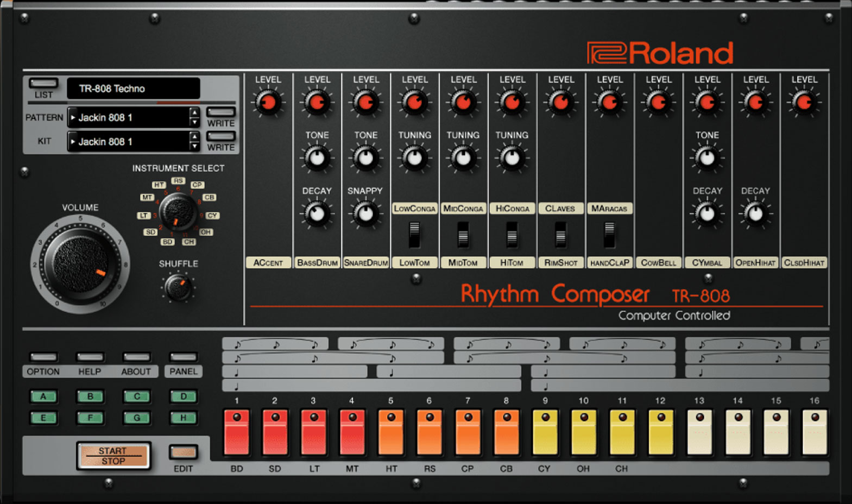Click the Shuffle knob
The height and width of the screenshot is (504, 852).
pos(178,287)
